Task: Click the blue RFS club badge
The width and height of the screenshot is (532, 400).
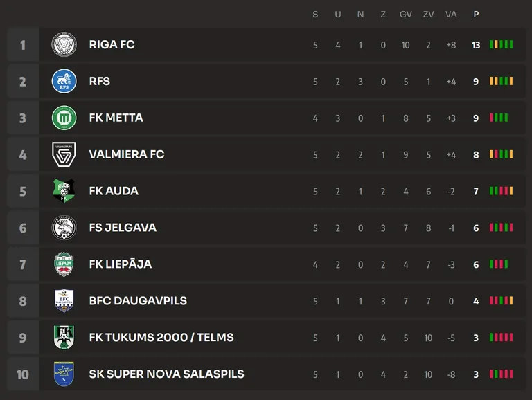Action: point(64,81)
